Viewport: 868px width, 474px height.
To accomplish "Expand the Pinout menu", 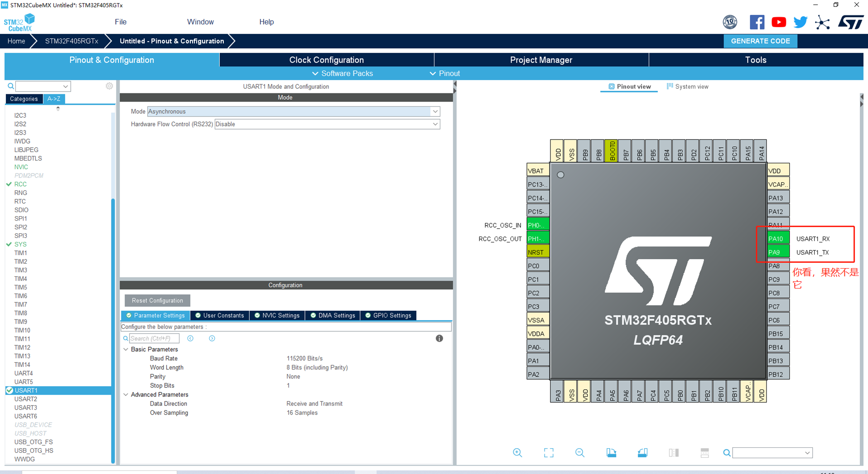I will 444,73.
